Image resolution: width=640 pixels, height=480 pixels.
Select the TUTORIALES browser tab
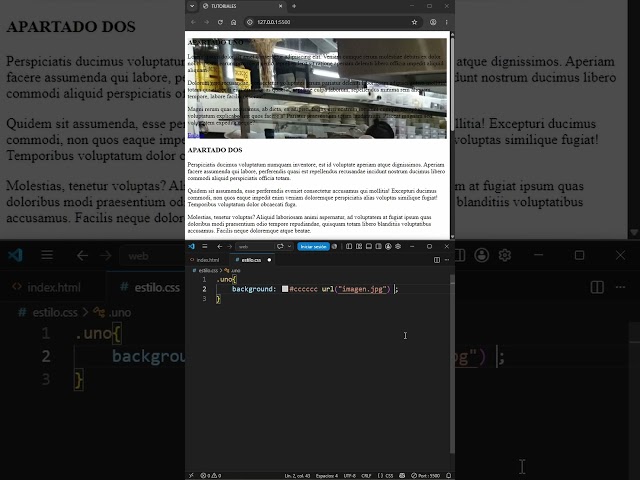click(242, 6)
